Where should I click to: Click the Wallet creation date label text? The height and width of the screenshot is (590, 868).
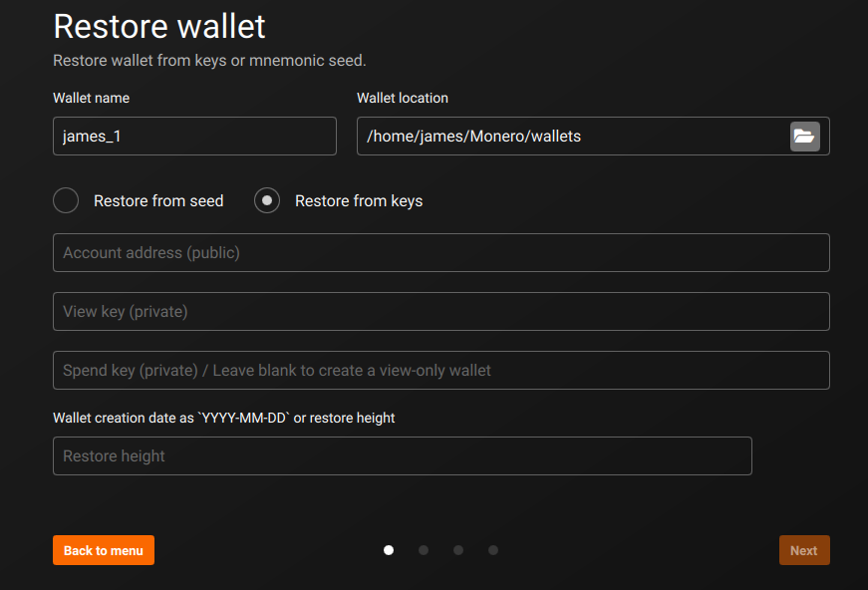click(223, 418)
